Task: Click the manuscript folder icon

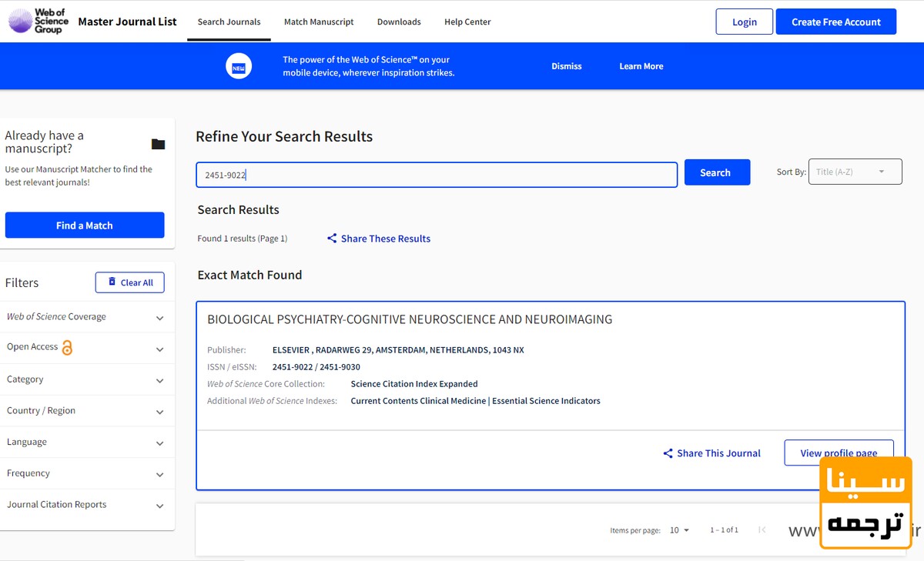Action: (158, 144)
